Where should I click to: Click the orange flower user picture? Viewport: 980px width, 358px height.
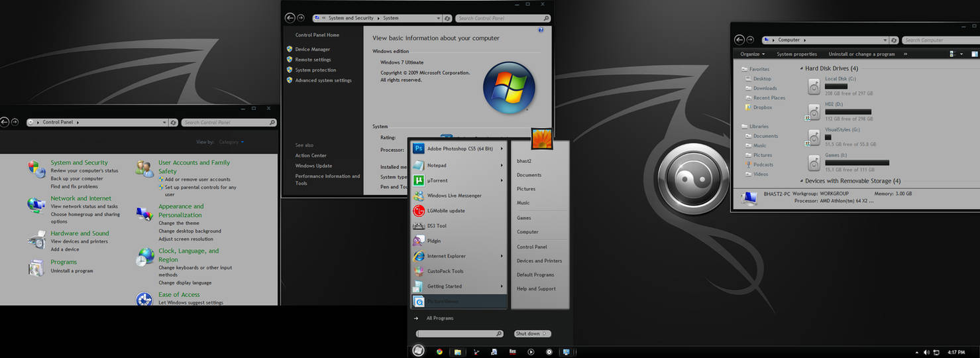(541, 139)
